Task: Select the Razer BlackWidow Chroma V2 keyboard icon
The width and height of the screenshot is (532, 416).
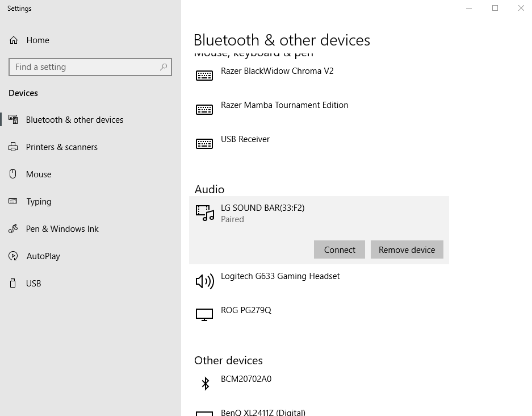Action: tap(204, 75)
